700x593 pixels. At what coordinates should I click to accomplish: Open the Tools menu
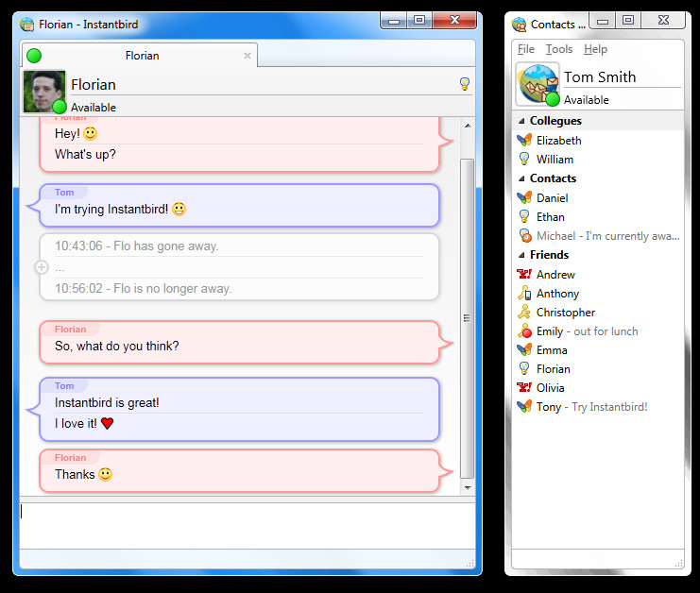coord(559,49)
